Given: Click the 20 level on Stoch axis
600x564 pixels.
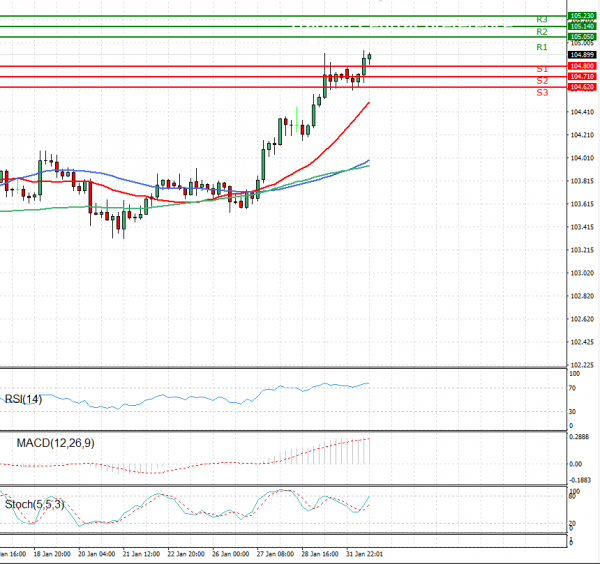Looking at the screenshot, I should click(572, 523).
